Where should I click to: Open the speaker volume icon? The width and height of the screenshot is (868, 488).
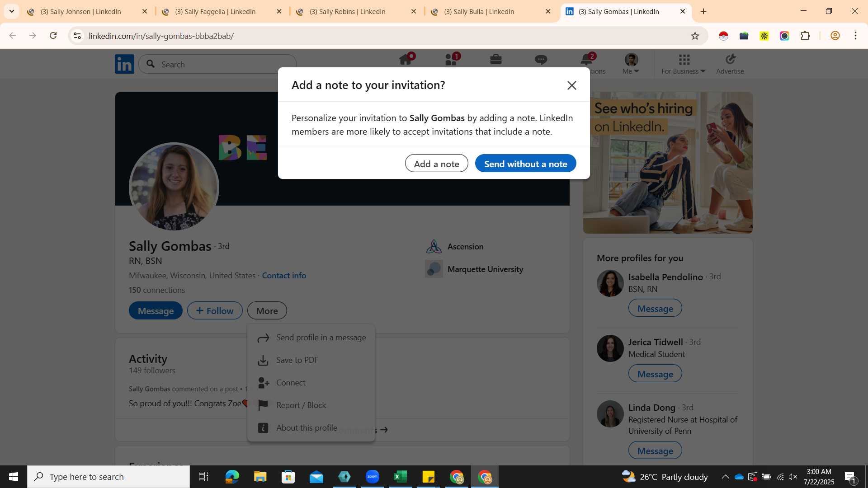pyautogui.click(x=793, y=477)
